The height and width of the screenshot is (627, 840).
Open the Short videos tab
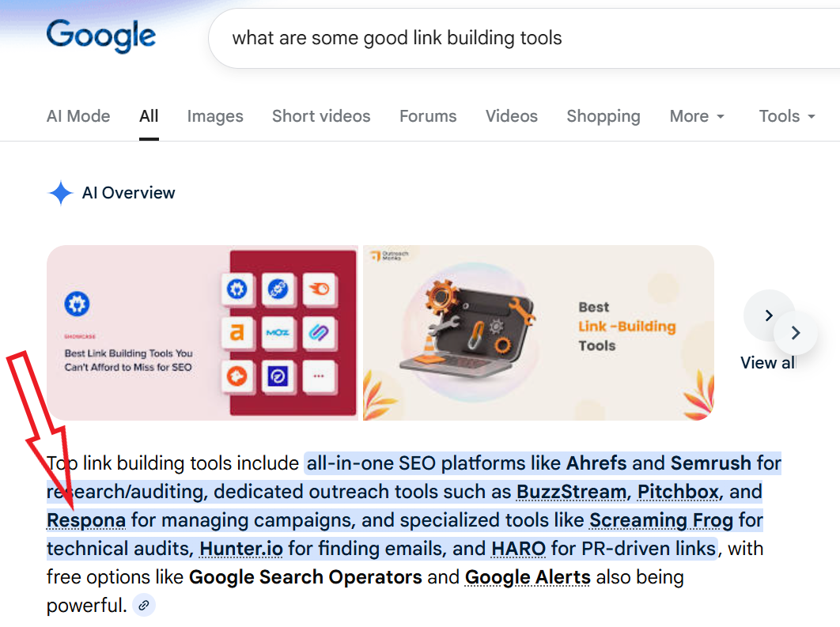pyautogui.click(x=320, y=116)
